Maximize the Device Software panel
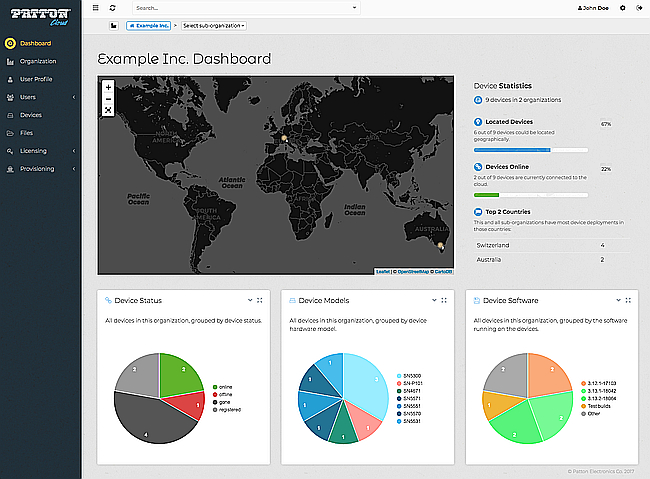Screen dimensions: 650x479 tap(628, 300)
